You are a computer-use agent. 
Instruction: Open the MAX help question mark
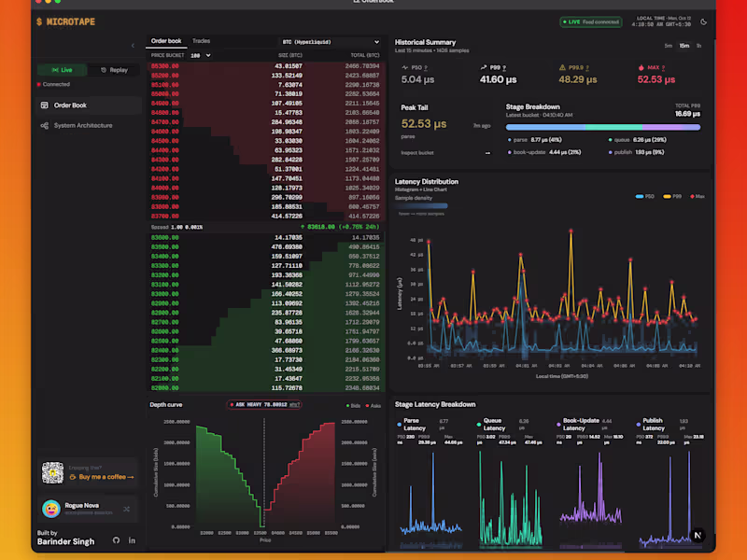[x=663, y=68]
